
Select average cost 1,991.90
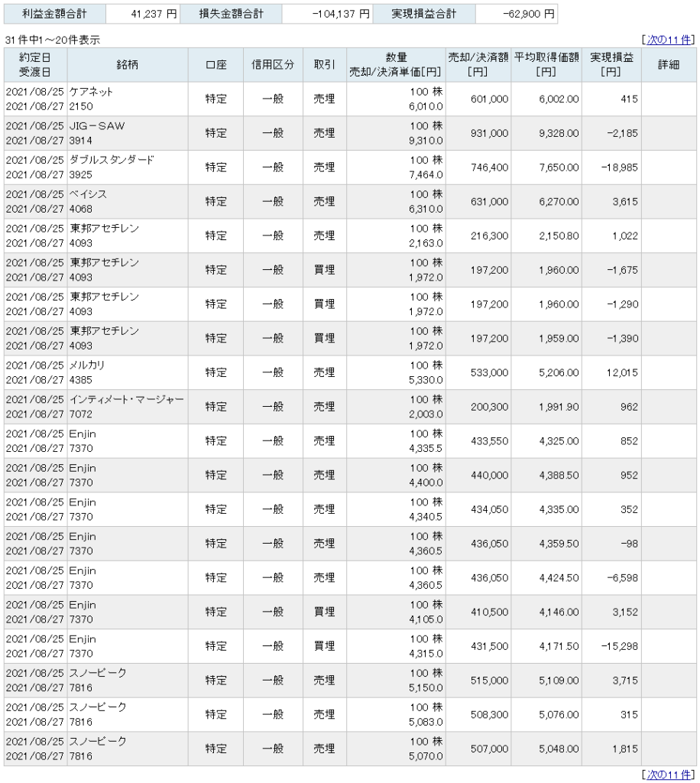tap(559, 407)
